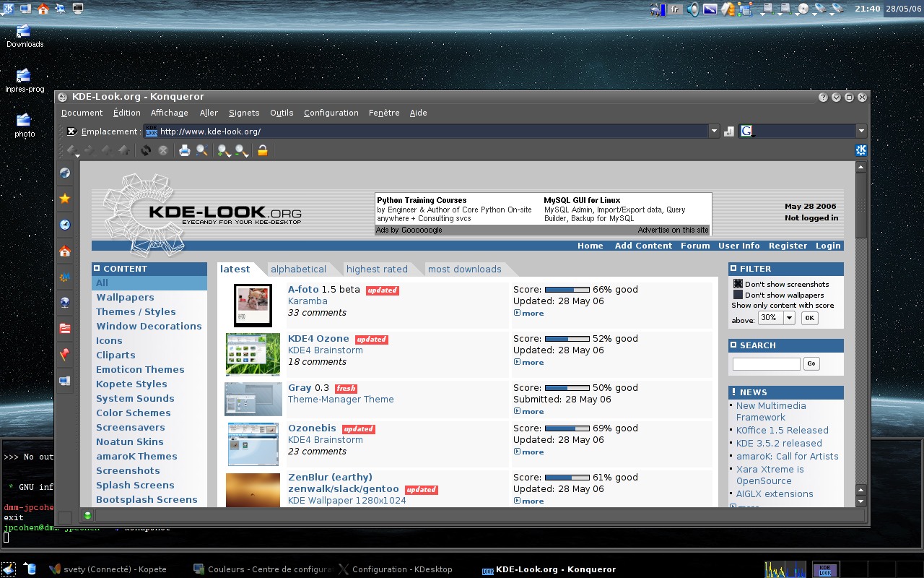Screen dimensions: 924x578
Task: Open the score threshold 30% dropdown
Action: tap(777, 318)
